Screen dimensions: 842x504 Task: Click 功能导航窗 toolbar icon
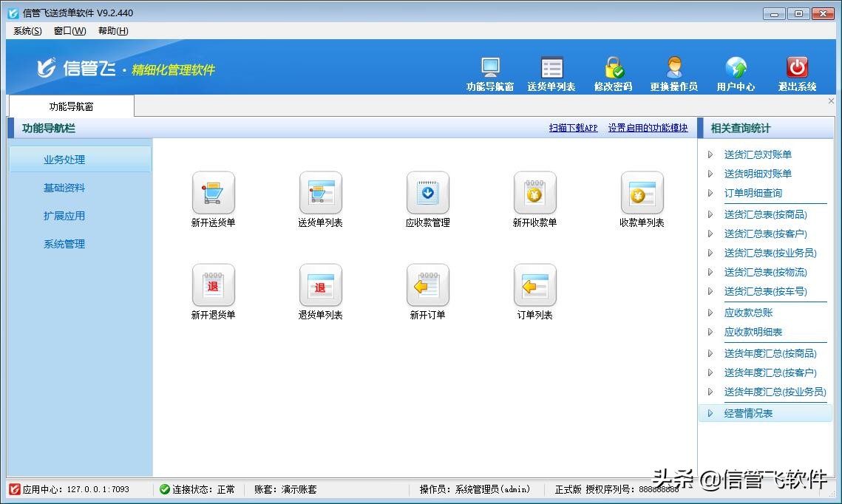pos(490,68)
